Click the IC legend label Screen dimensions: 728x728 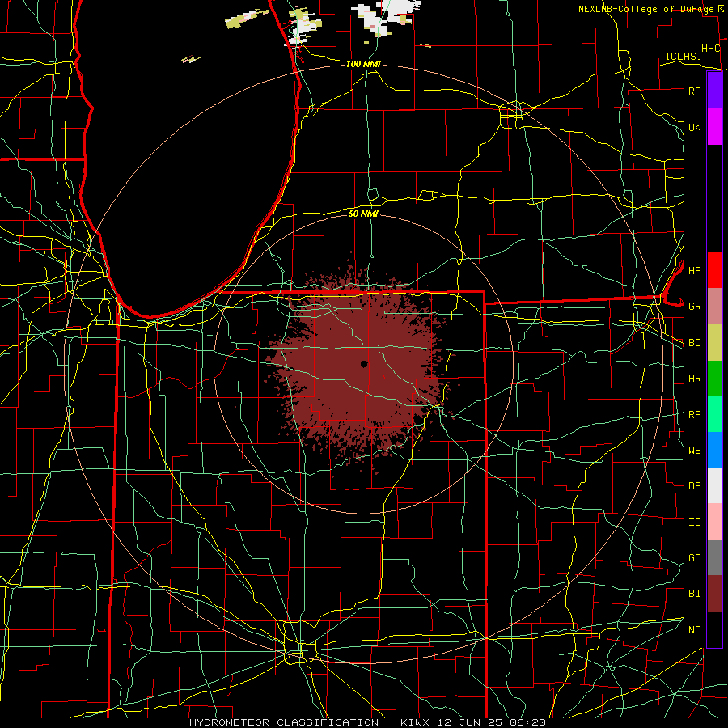694,523
